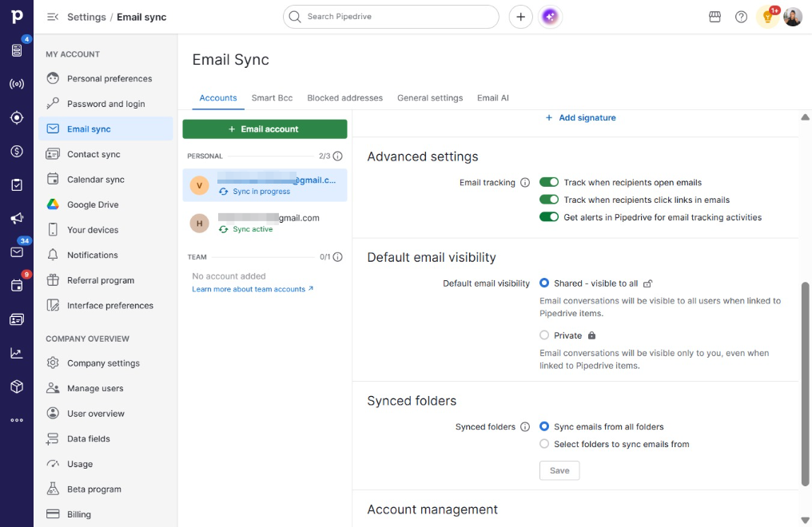This screenshot has width=812, height=527.
Task: Open Password and login settings
Action: (x=105, y=104)
